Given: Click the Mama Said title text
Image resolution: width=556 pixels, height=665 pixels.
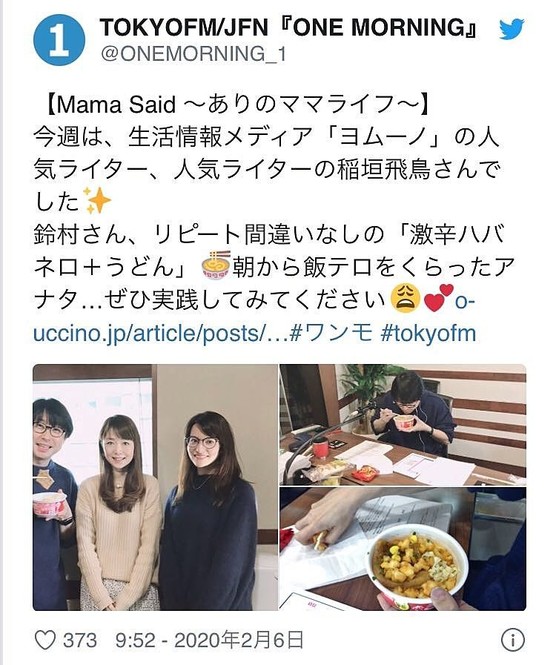Looking at the screenshot, I should coord(237,104).
